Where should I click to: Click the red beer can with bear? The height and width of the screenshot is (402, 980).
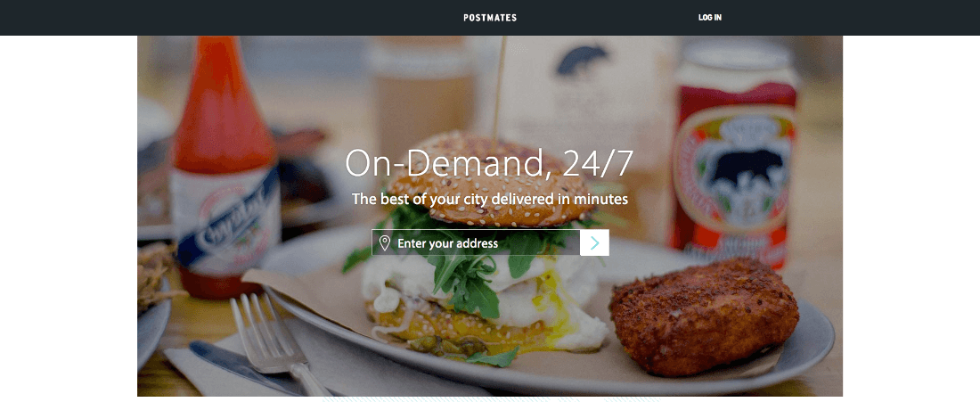coord(734,156)
